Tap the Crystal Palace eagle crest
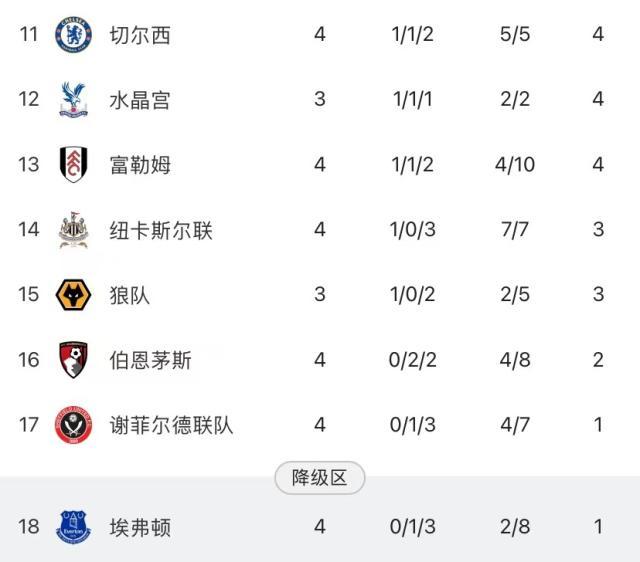The height and width of the screenshot is (562, 640). (74, 100)
